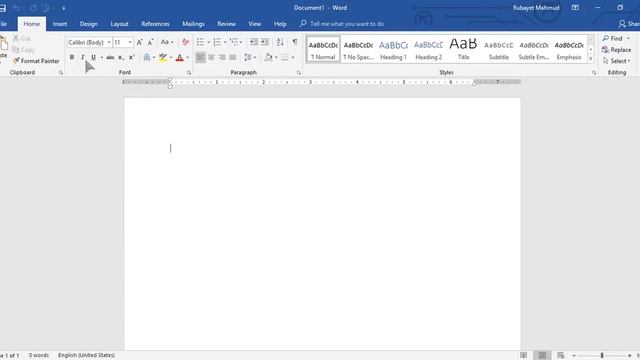This screenshot has height=360, width=640.
Task: Open Font dialog launcher
Action: coord(189,73)
